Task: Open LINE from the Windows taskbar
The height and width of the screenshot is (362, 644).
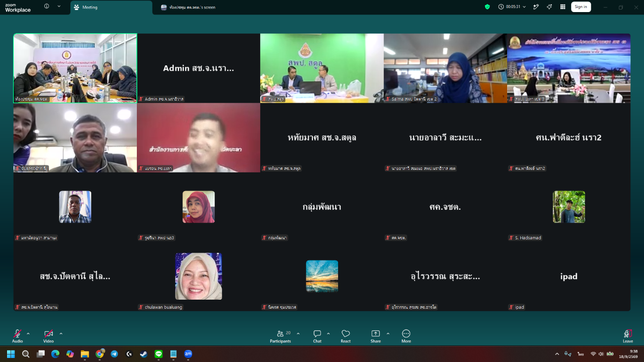Action: (x=158, y=354)
